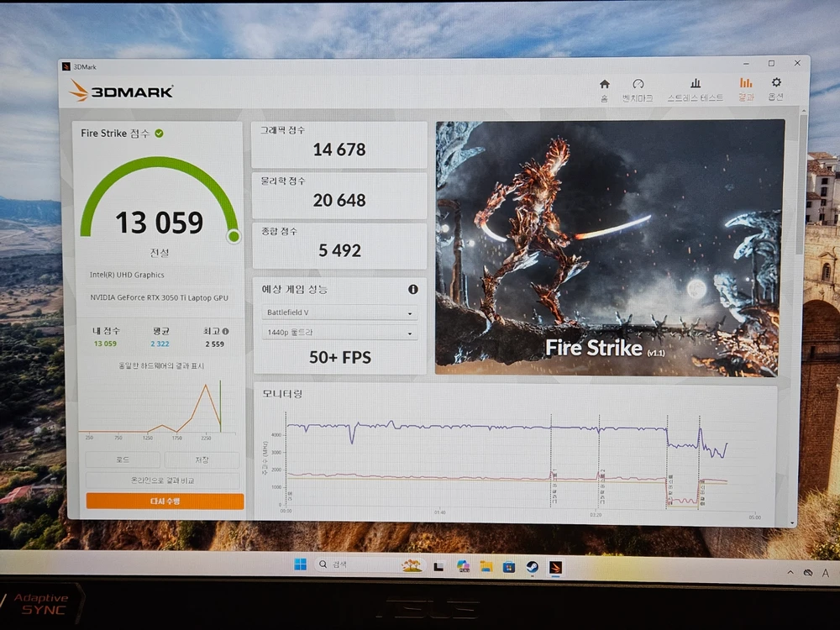
Task: Click the info icon in 예상 게임 성능
Action: coord(413,289)
